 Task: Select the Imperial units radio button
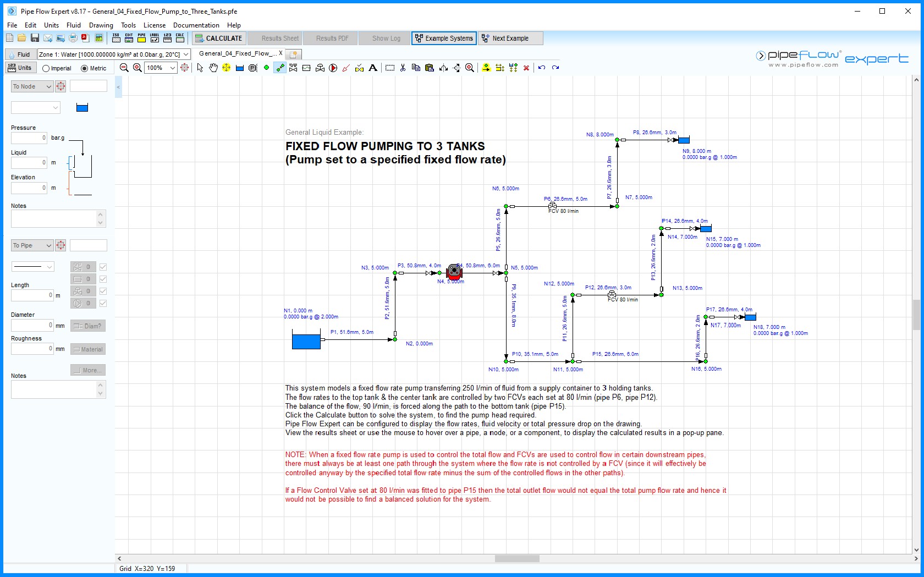(x=46, y=69)
